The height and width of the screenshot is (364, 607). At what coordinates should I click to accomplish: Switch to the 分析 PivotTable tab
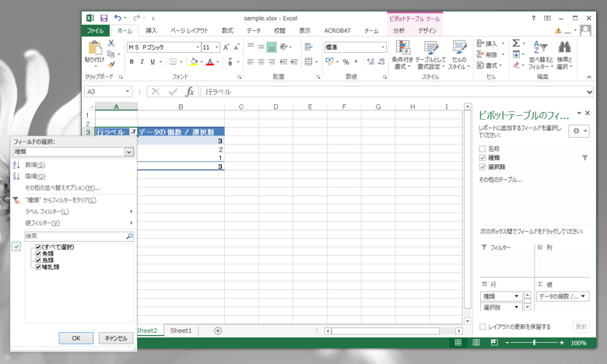click(x=398, y=30)
